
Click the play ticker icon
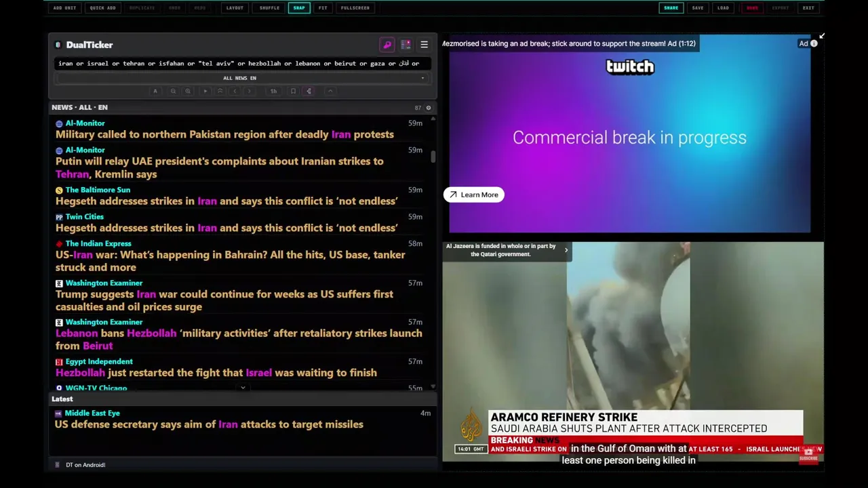205,91
